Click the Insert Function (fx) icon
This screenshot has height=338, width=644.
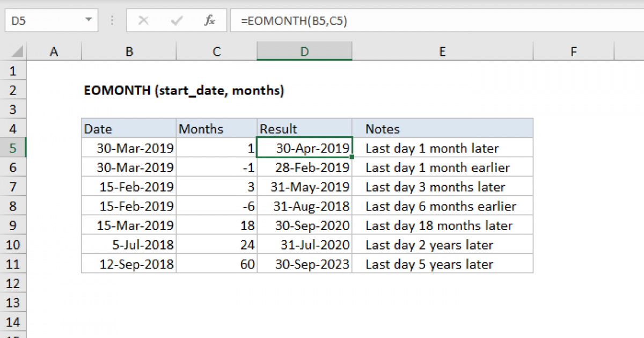[209, 20]
